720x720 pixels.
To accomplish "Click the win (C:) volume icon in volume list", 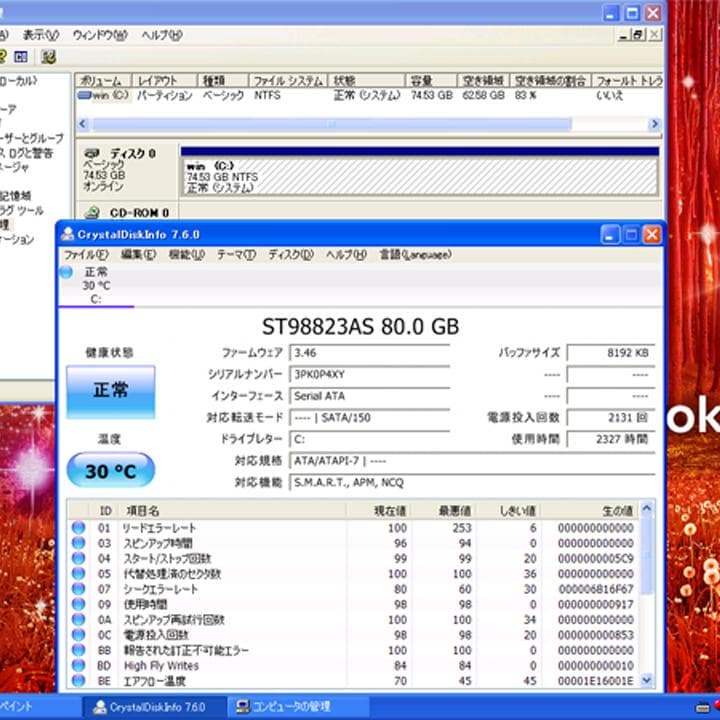I will (84, 96).
